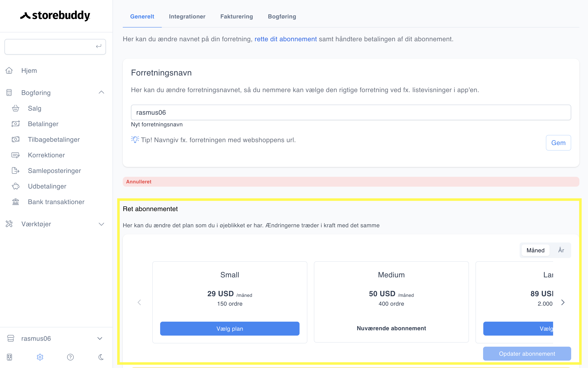Viewport: 588px width, 368px height.
Task: Choose Small plan with Vælg plan
Action: 230,329
